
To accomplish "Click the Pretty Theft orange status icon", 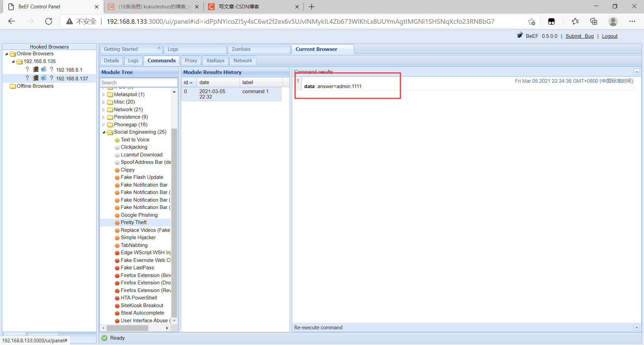I will [117, 223].
